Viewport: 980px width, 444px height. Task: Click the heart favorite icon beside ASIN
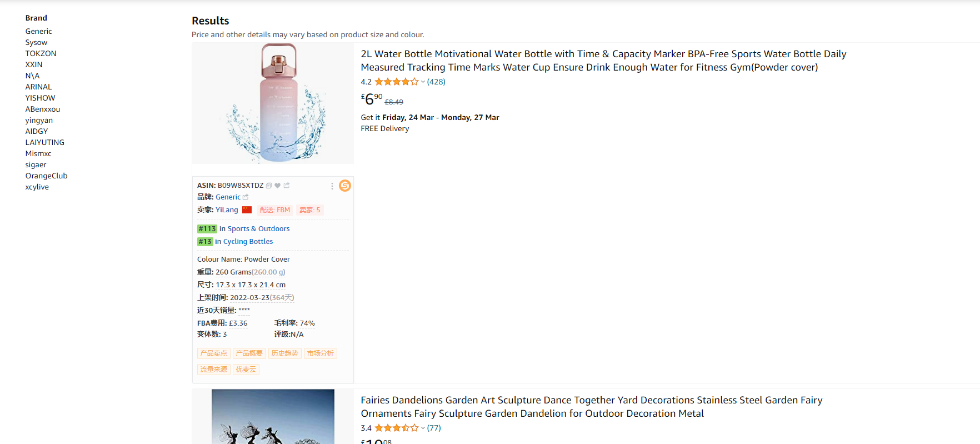(278, 186)
